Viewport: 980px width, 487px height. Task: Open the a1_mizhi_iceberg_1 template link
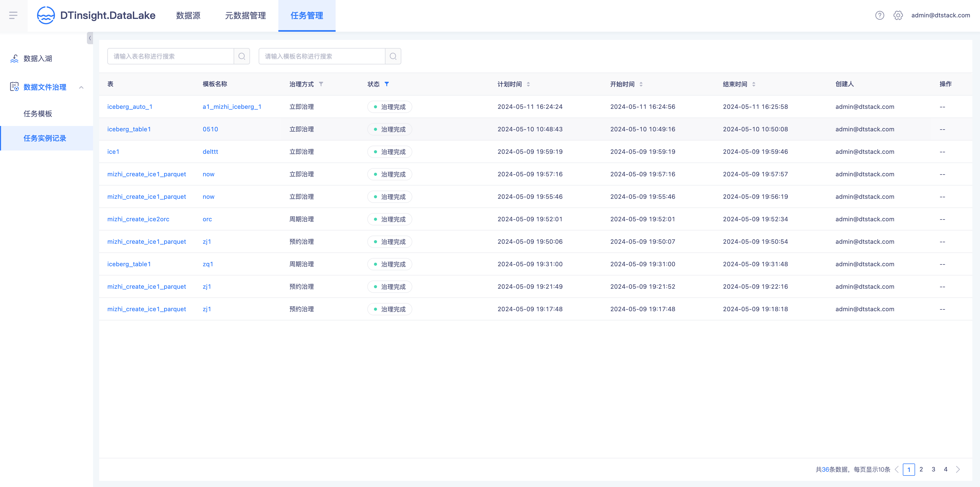coord(232,107)
